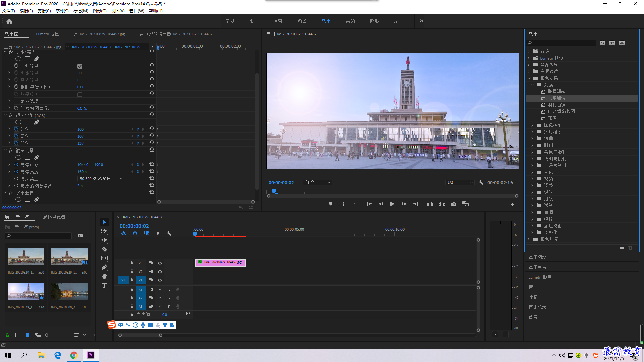Open the 镜头类型 50-300 dropdown
This screenshot has width=644, height=362.
tap(101, 179)
